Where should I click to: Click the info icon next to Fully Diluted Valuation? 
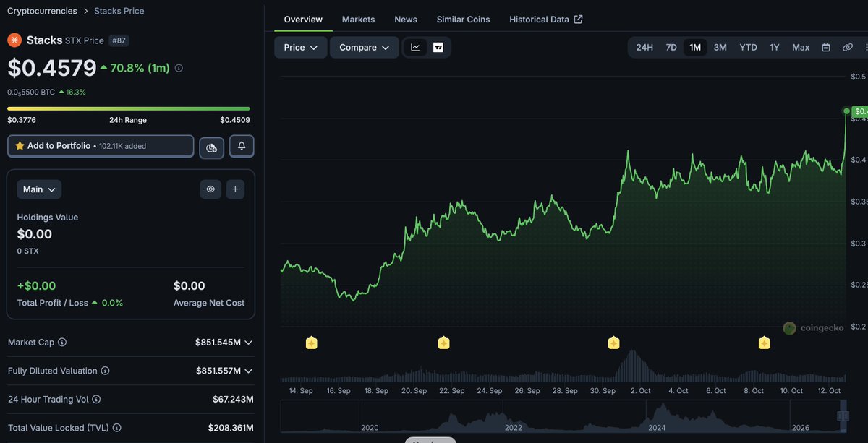[105, 371]
